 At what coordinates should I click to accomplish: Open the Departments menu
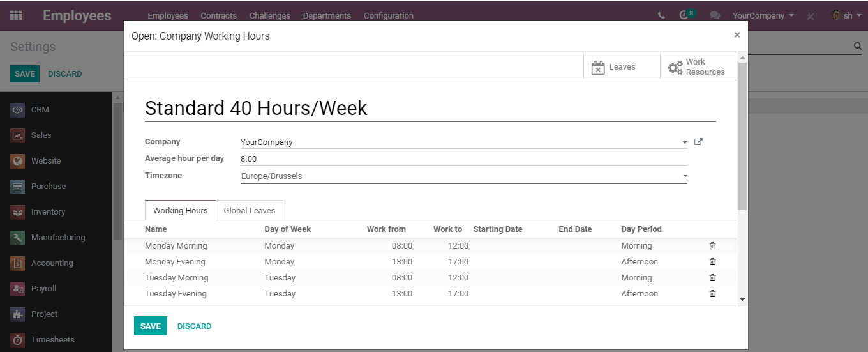pos(327,15)
